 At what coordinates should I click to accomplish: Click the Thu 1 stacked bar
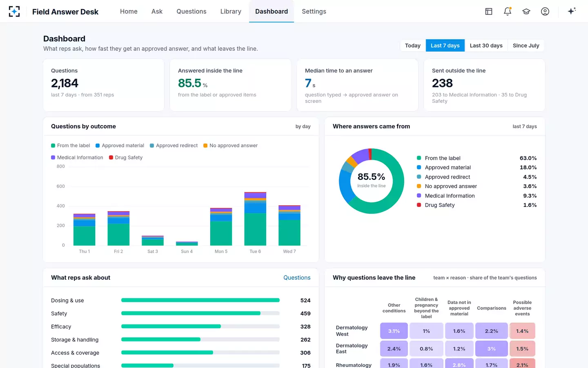pyautogui.click(x=85, y=229)
